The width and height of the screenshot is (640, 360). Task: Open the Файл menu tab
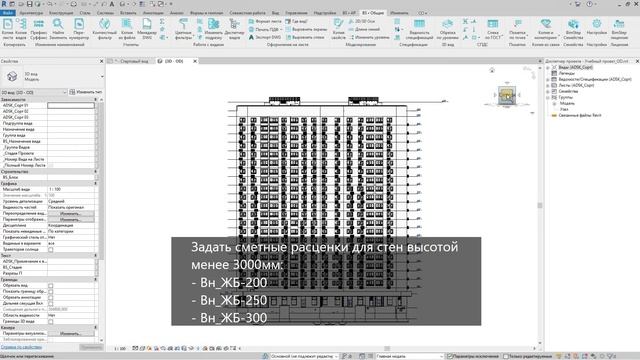click(8, 13)
